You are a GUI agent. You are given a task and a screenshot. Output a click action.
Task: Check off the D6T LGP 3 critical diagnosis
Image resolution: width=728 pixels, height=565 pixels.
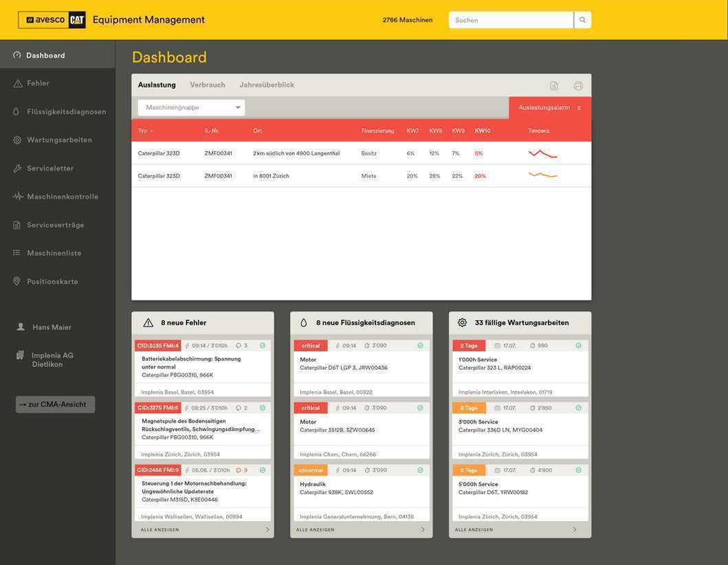pyautogui.click(x=420, y=346)
